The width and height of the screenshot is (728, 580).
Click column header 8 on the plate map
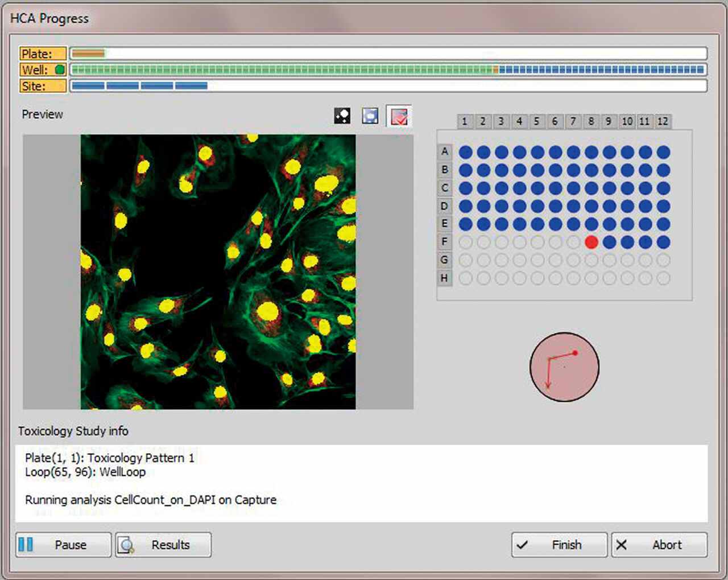coord(591,121)
